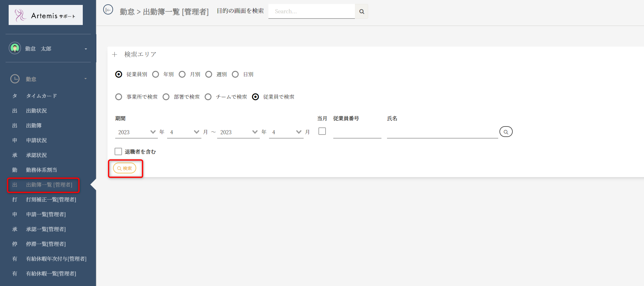Go to 有給休暇一覧[管理者] menu item

51,274
